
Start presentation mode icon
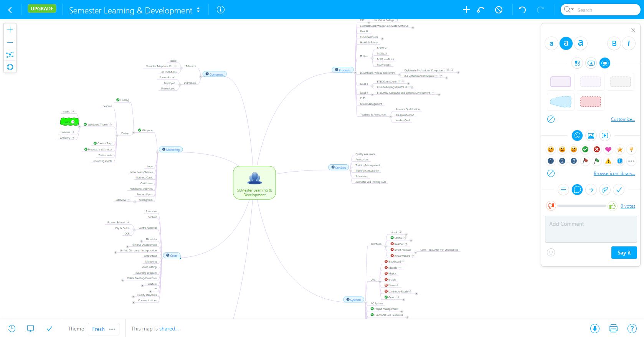tap(30, 329)
